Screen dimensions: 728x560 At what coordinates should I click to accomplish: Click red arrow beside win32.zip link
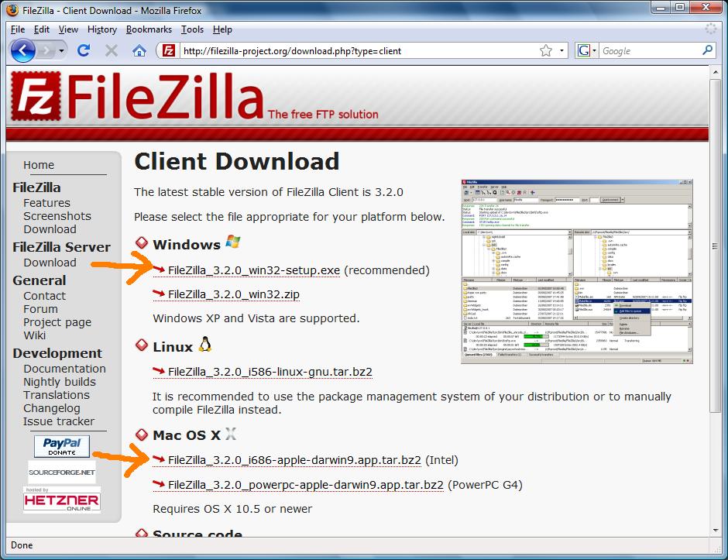coord(159,293)
